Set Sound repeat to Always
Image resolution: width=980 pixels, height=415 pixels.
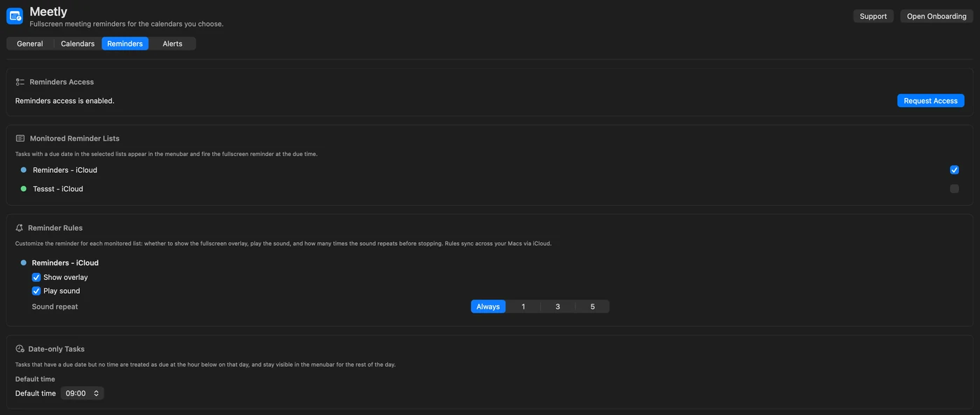488,307
